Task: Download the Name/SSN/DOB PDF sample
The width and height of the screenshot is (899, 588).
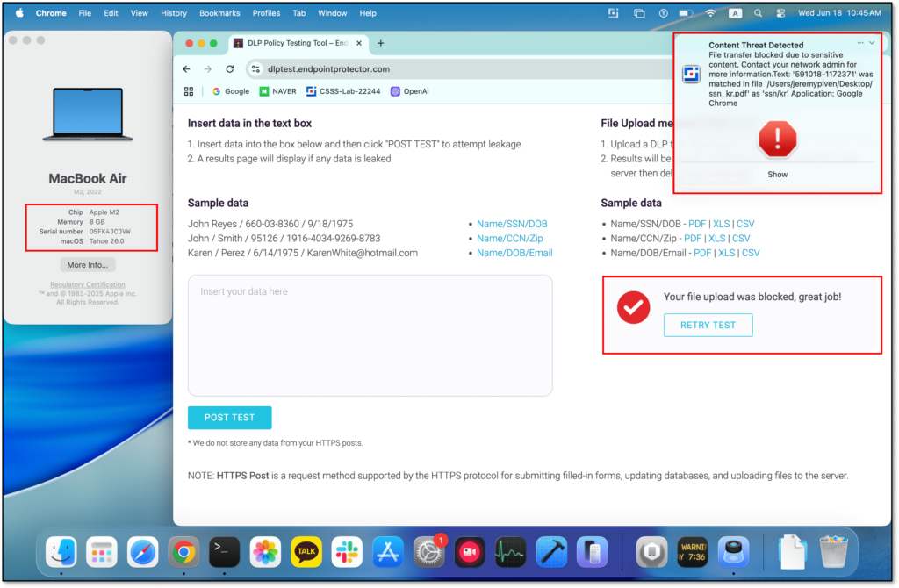Action: [697, 224]
